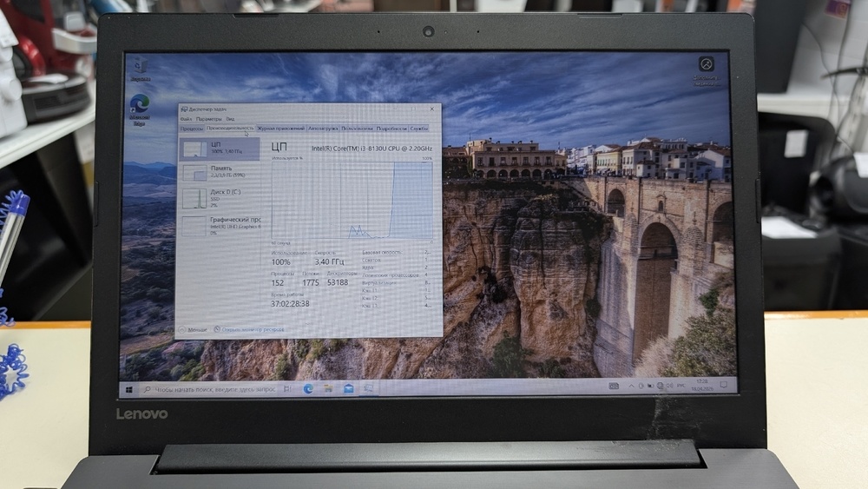Switch to the Процессы tab
868x489 pixels.
pos(192,129)
